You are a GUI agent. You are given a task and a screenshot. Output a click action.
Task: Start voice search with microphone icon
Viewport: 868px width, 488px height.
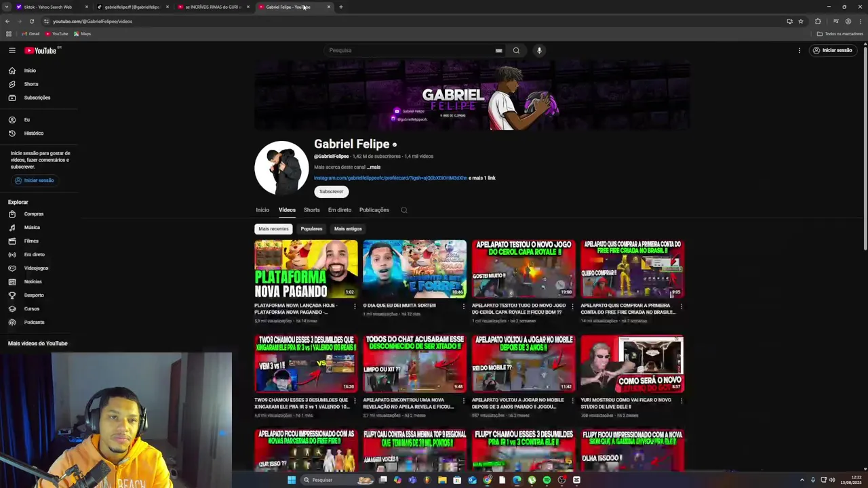pos(539,50)
